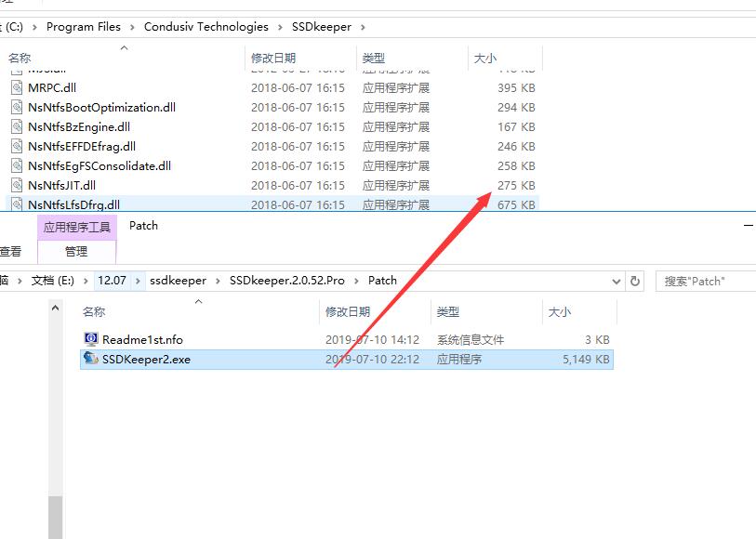Open the 应用程序工具 ribbon tab
This screenshot has width=756, height=539.
pyautogui.click(x=77, y=227)
